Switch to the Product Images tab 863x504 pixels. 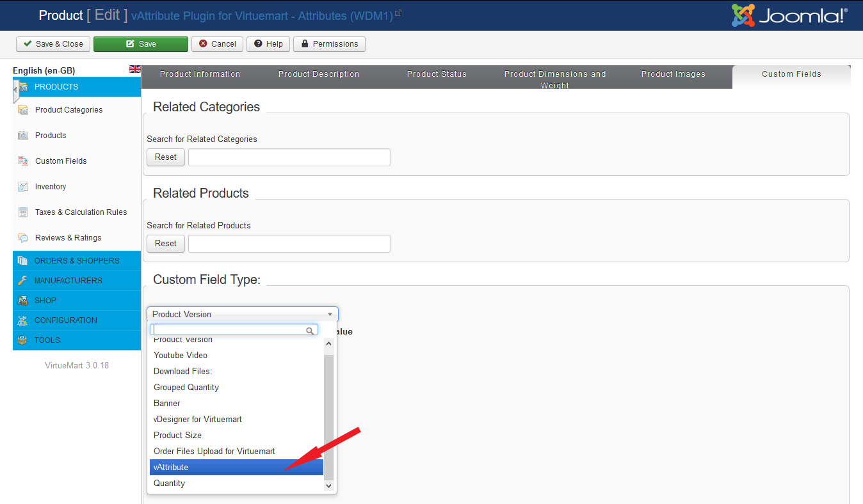click(x=673, y=74)
